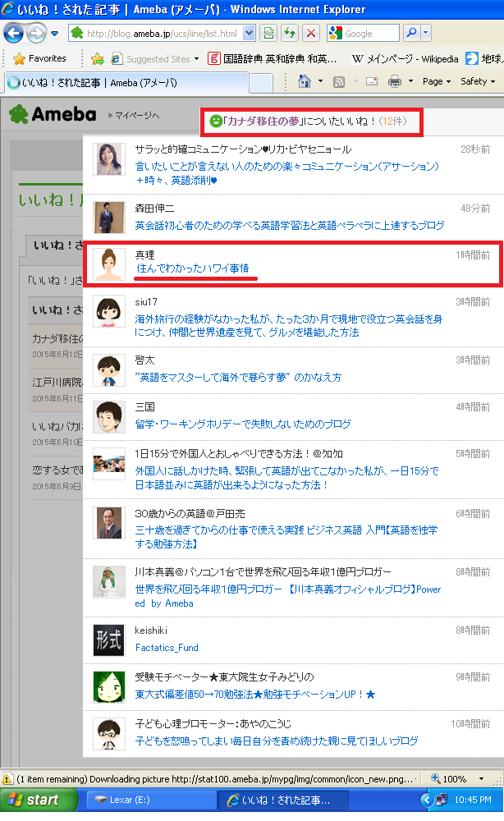504x821 pixels.
Task: Click the RSS feeds icon
Action: pos(339,82)
